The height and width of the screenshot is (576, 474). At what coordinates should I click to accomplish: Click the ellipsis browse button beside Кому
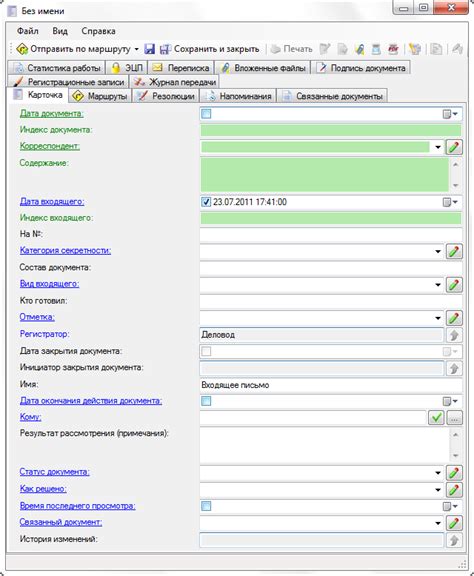click(454, 418)
